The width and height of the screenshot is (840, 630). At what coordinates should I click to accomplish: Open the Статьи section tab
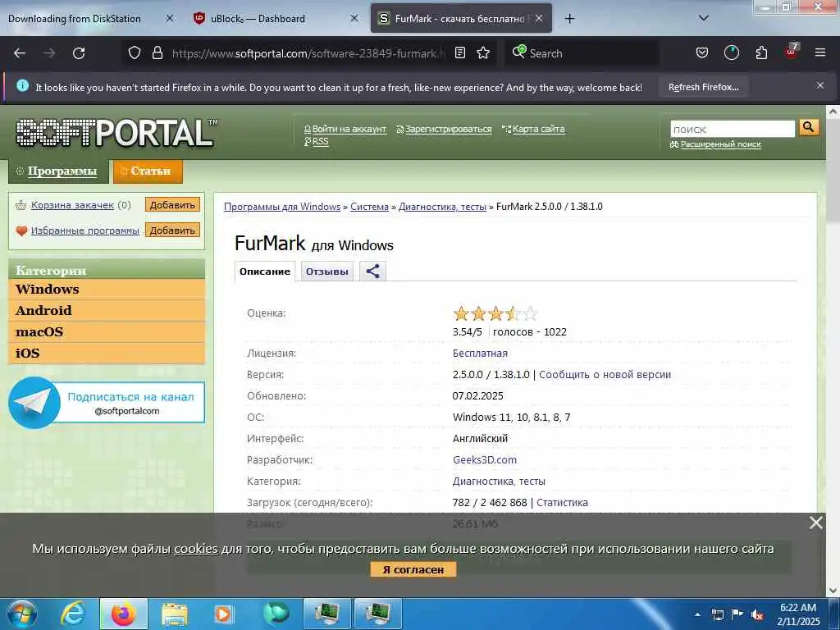pos(148,171)
